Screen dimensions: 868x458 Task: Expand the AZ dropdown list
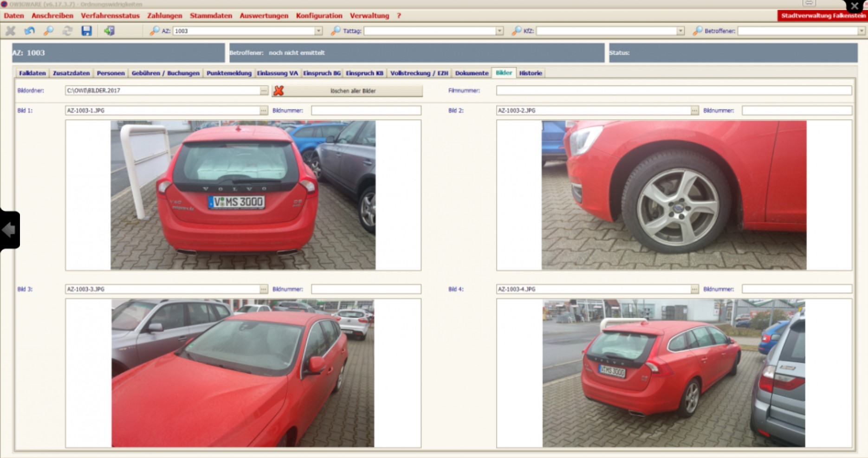pyautogui.click(x=318, y=31)
